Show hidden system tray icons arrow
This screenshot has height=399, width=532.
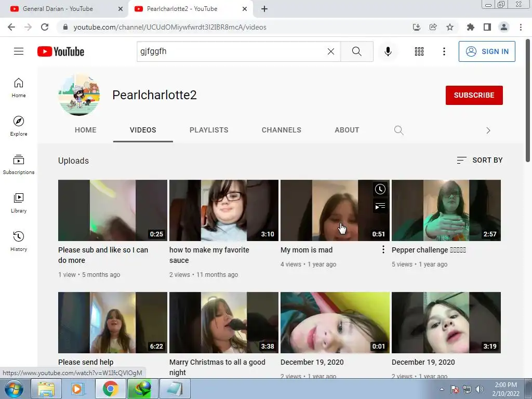click(442, 389)
